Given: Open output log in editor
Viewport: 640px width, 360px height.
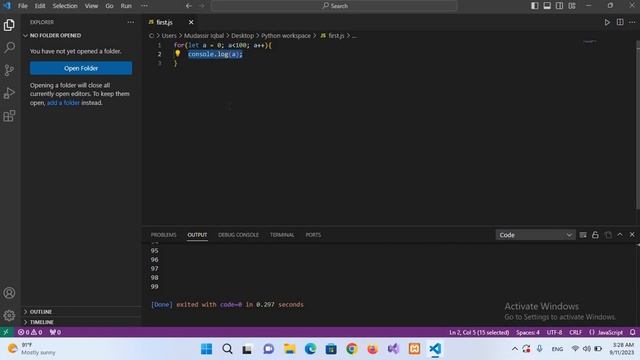Looking at the screenshot, I should 608,235.
